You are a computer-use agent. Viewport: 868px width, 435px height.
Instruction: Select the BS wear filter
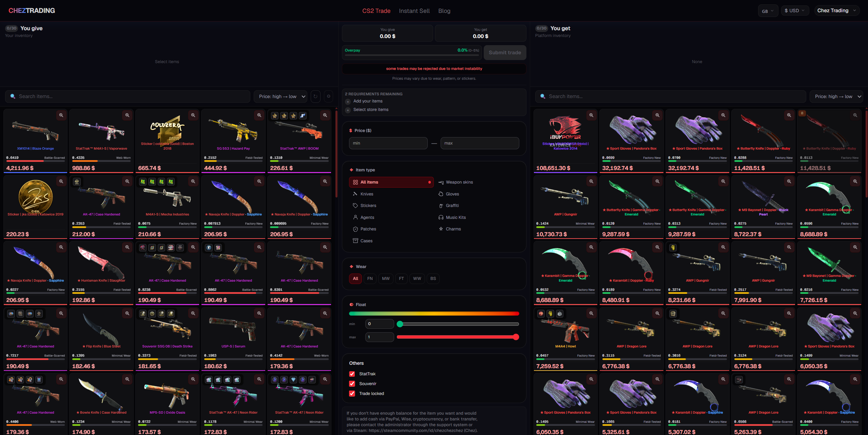pyautogui.click(x=433, y=279)
